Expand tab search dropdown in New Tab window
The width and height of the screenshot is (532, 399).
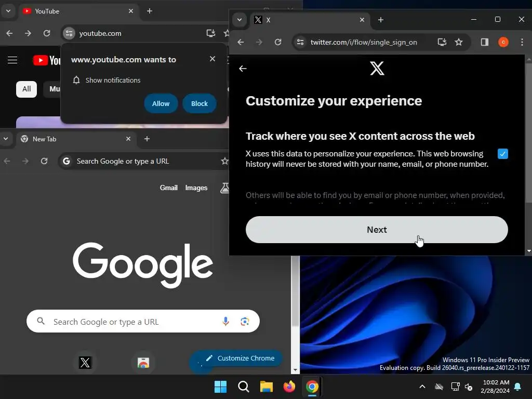click(x=6, y=139)
